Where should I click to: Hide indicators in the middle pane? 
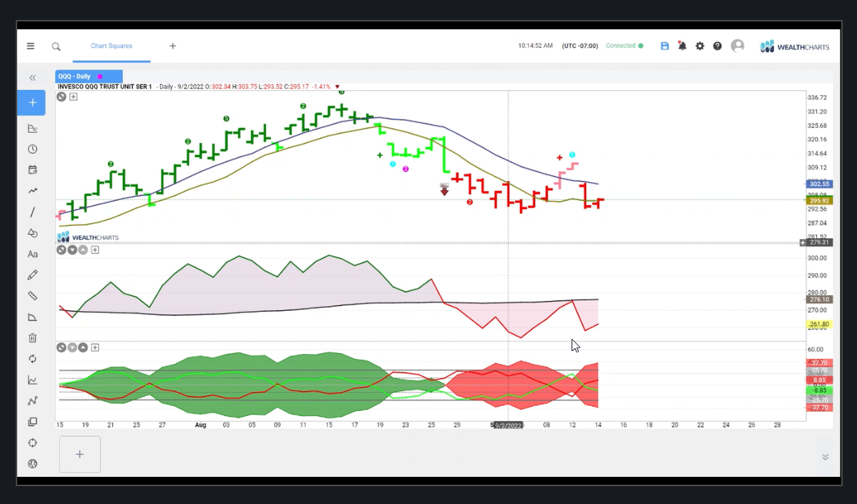click(62, 250)
